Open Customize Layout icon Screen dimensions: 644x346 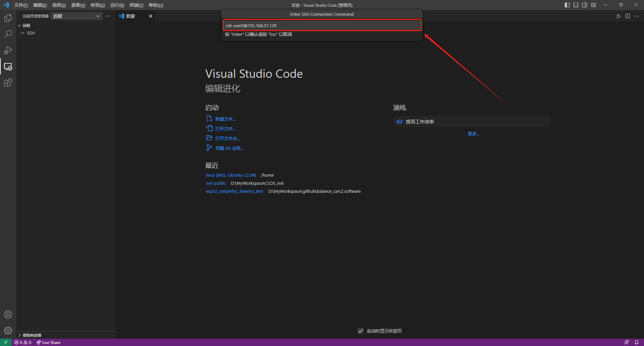tap(594, 5)
